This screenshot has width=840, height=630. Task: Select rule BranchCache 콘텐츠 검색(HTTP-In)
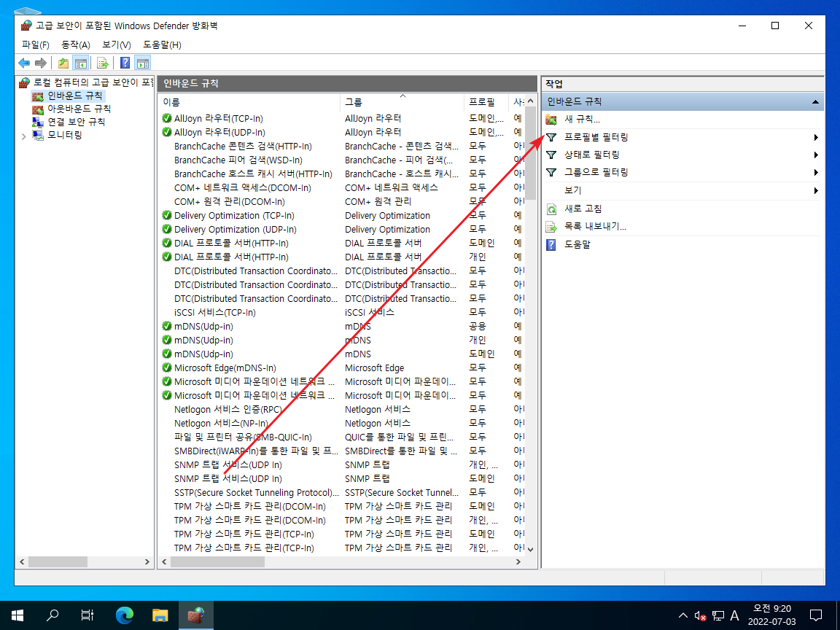point(243,146)
